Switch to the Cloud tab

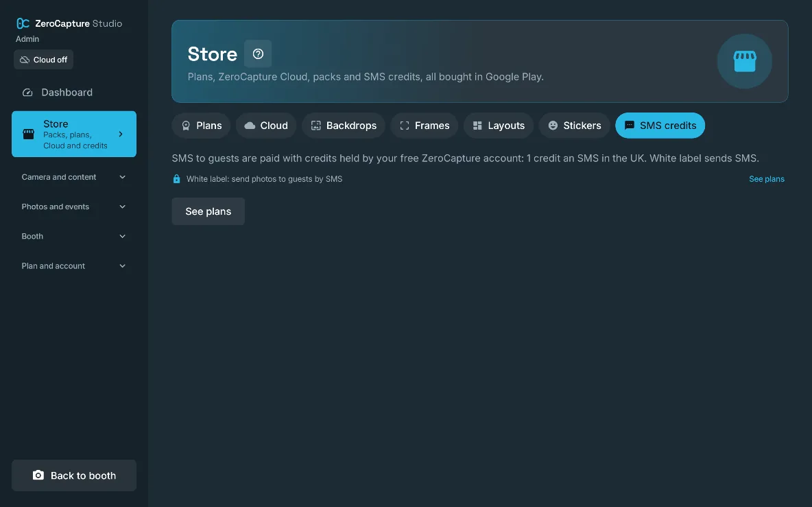[266, 126]
